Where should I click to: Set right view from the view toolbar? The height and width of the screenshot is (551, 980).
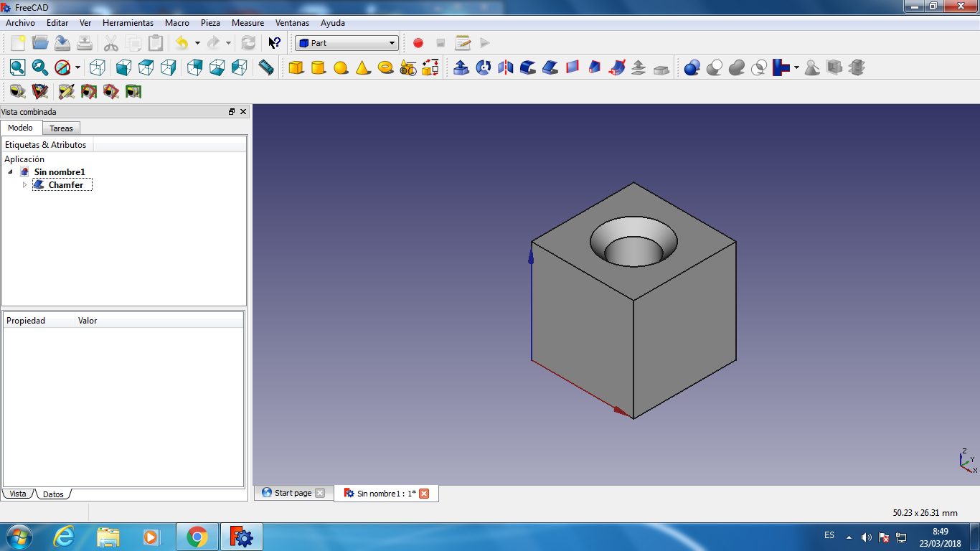click(169, 68)
